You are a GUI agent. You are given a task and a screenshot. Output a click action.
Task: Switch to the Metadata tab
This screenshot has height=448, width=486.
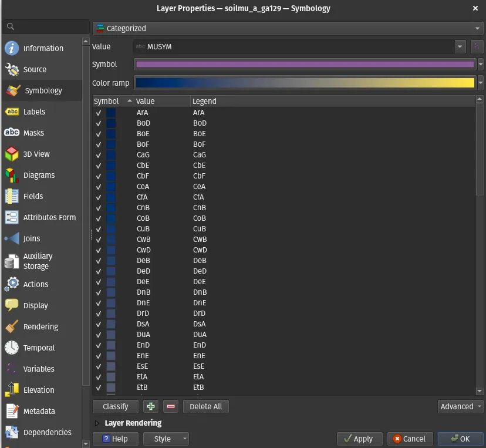pos(39,411)
